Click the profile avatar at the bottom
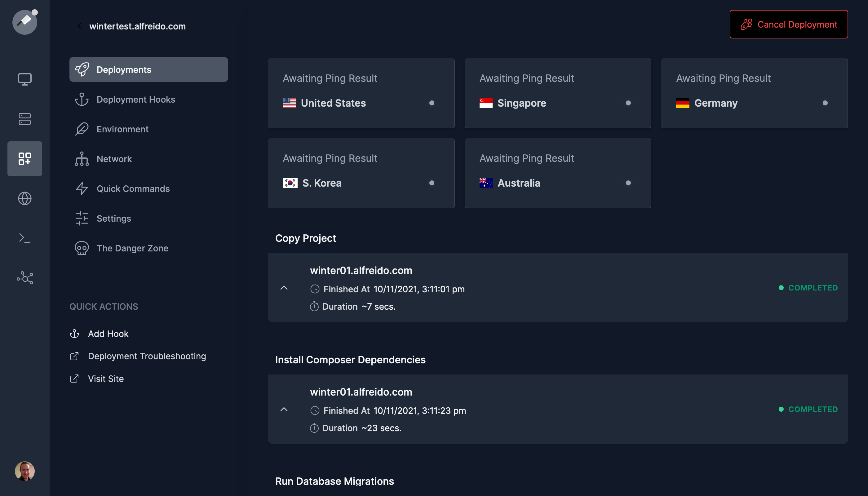 coord(24,471)
